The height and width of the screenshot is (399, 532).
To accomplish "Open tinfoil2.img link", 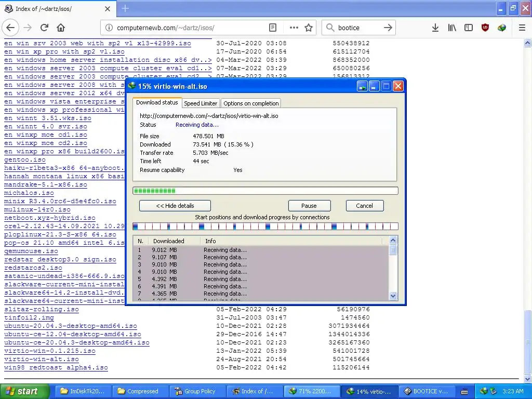I will [29, 317].
